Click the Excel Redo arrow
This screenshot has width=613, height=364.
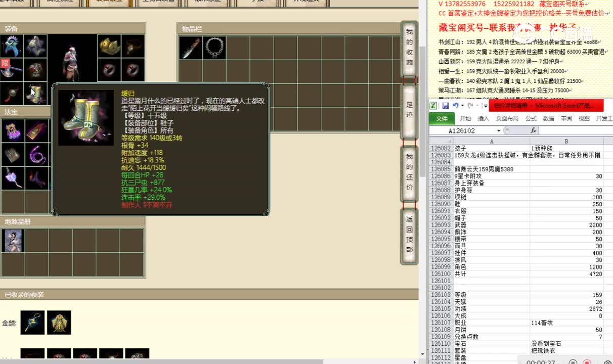[470, 106]
